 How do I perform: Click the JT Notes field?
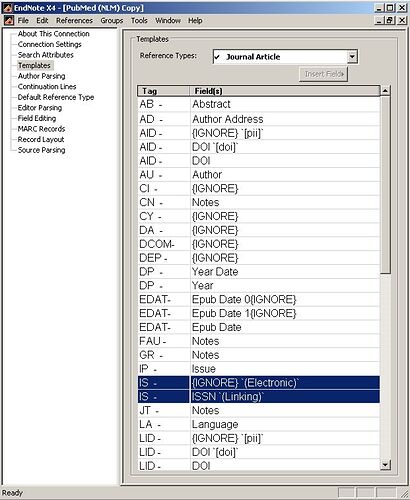click(285, 410)
